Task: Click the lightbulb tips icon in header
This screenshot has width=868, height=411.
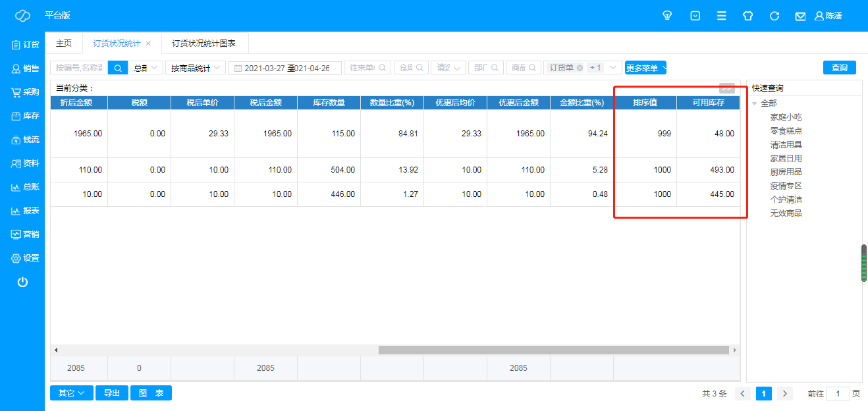Action: (667, 16)
